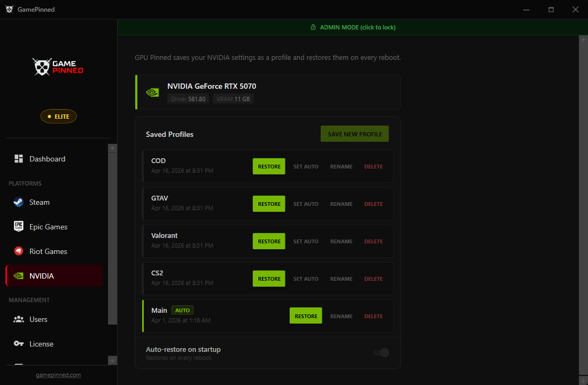Save a new profile
This screenshot has height=385, width=588.
pos(354,134)
